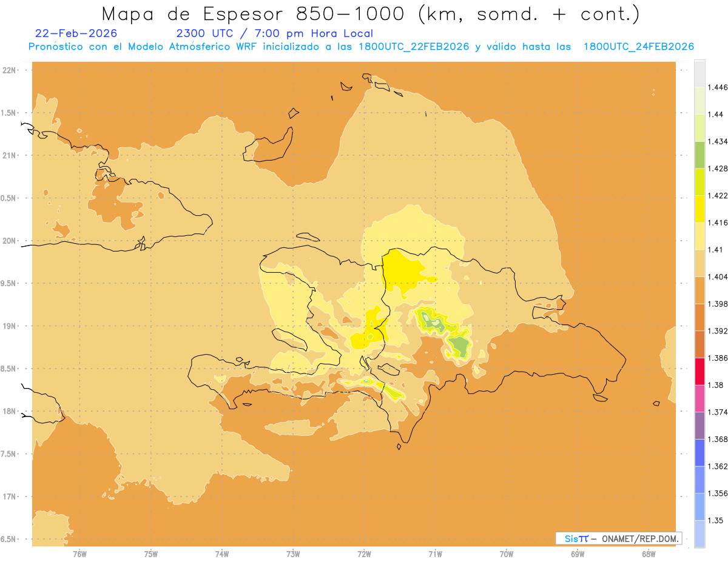Viewport: 728px width, 562px height.
Task: Click the longitude label '70W'
Action: [507, 554]
